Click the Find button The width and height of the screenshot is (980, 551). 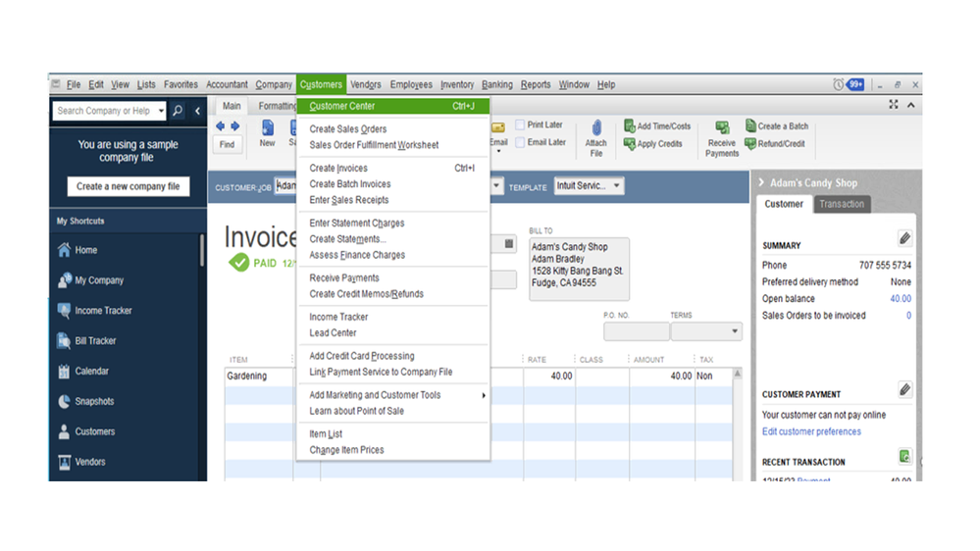tap(227, 144)
